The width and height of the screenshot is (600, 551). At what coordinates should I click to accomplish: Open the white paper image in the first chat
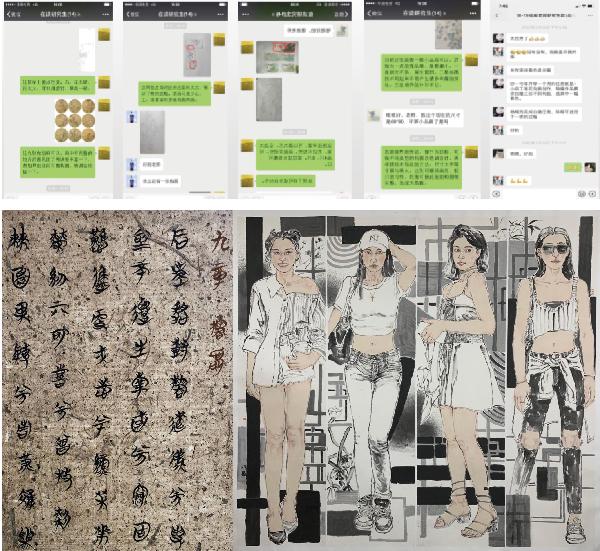(x=87, y=50)
